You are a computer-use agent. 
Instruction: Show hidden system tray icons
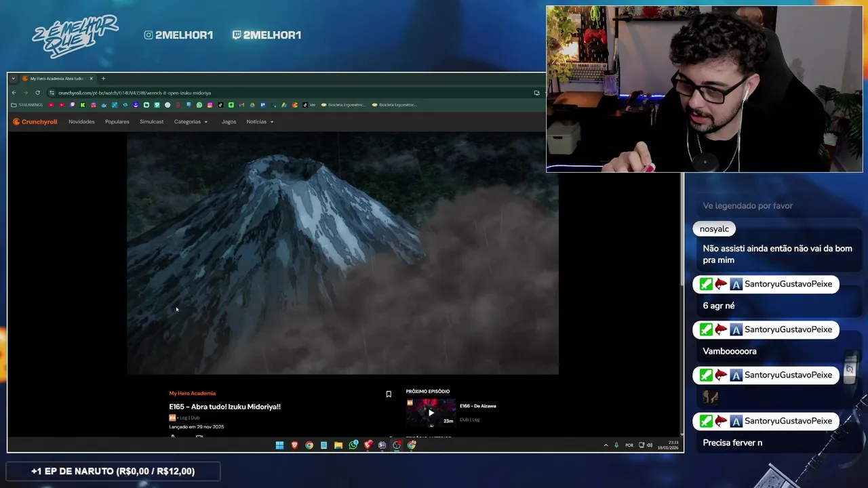click(x=606, y=445)
